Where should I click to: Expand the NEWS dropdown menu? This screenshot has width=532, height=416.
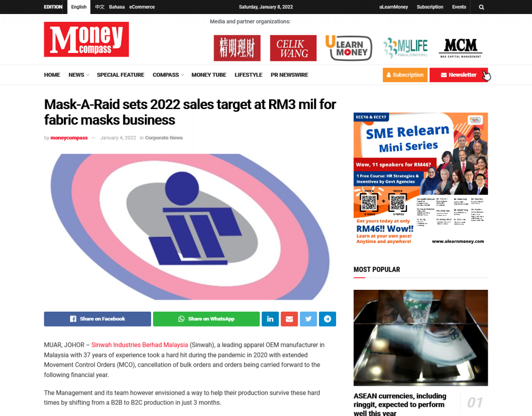[79, 75]
